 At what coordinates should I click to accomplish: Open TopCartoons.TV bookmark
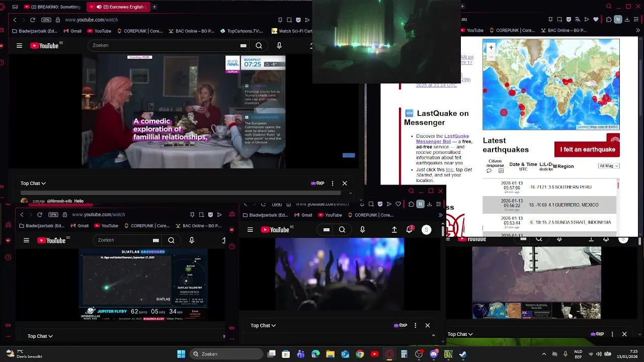point(242,31)
